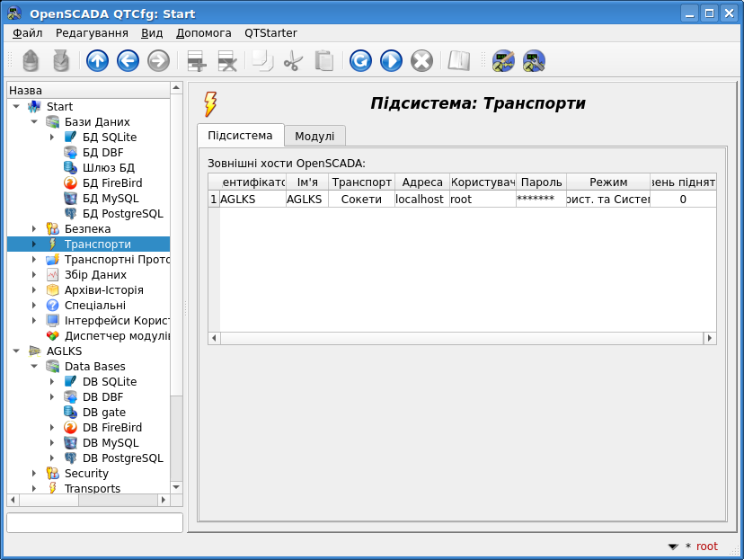Image resolution: width=744 pixels, height=560 pixels.
Task: Go back with the blue left arrow
Action: coord(128,61)
